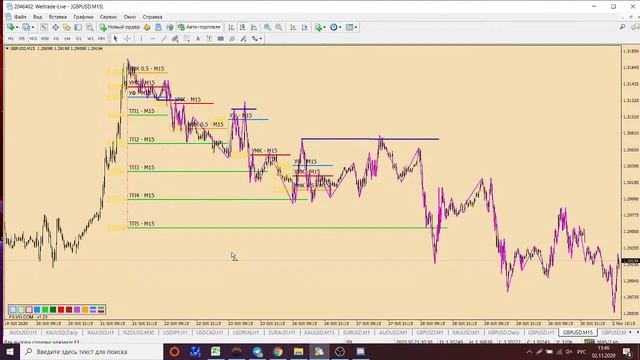
Task: Switch to the GBPUSD,Daily chart tab
Action: (503, 333)
